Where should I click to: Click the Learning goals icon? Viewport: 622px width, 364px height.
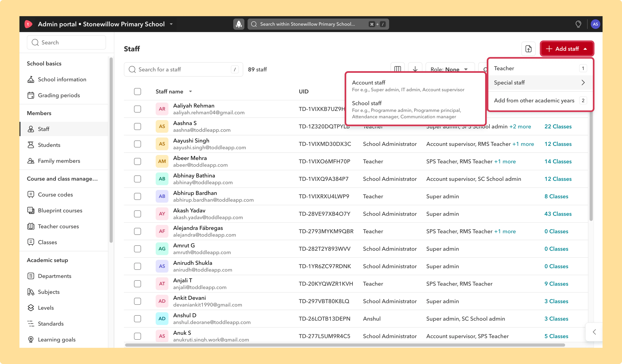[31, 340]
